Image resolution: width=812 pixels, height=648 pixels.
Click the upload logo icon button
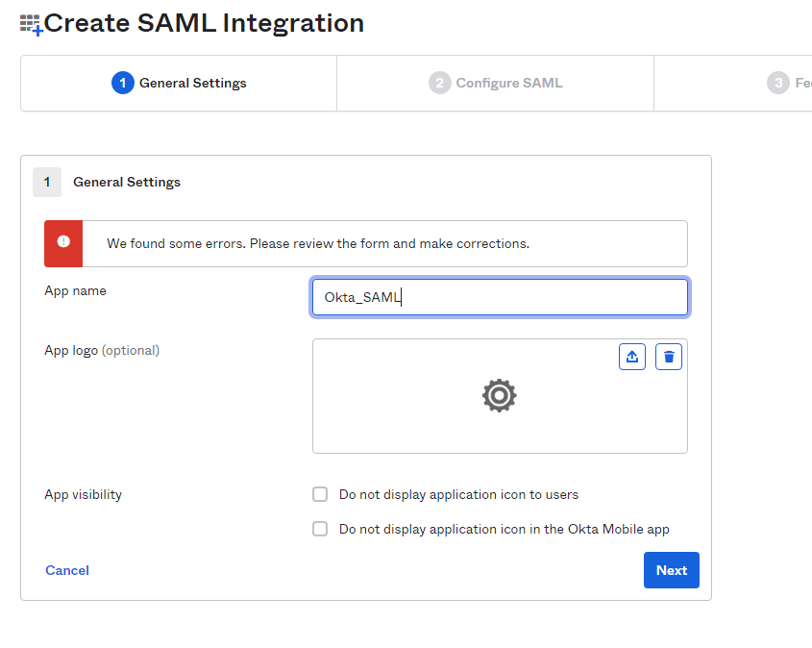coord(631,357)
